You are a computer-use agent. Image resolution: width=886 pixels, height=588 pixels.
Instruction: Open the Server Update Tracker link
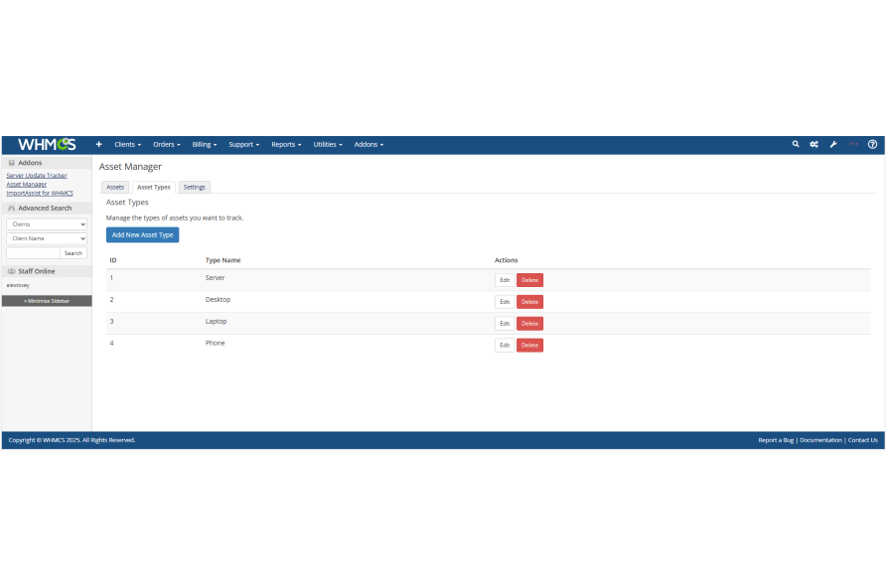pyautogui.click(x=37, y=176)
